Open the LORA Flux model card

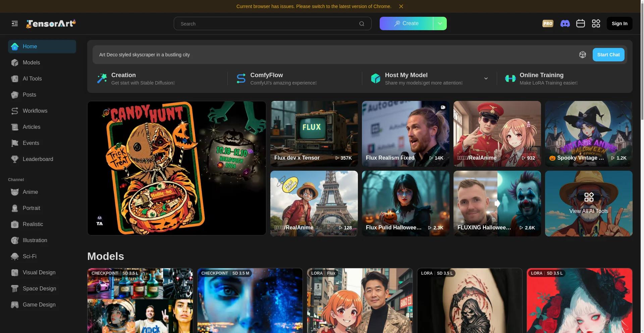[x=360, y=300]
